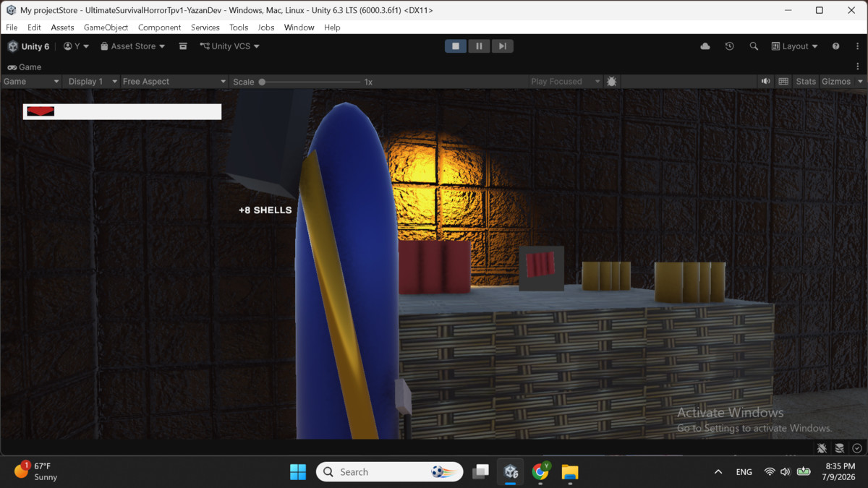Toggle the Frame Debugger bug icon
This screenshot has width=868, height=488.
pyautogui.click(x=612, y=82)
